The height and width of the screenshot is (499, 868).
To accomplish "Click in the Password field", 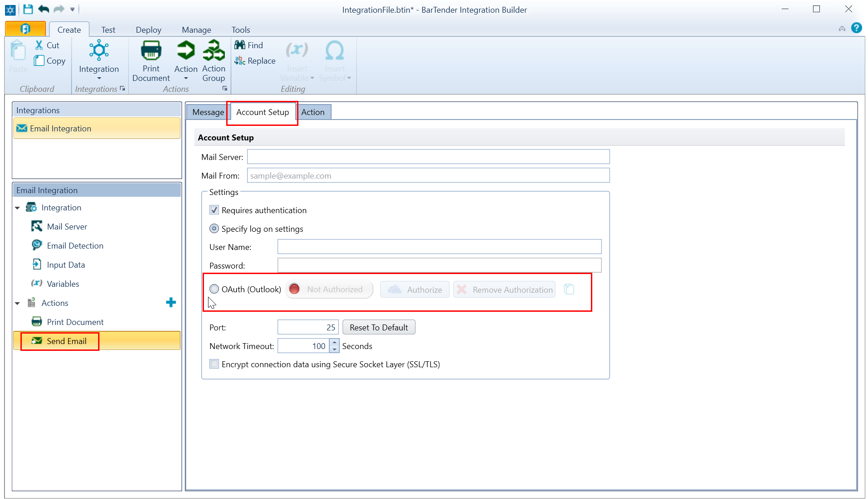I will click(x=439, y=265).
